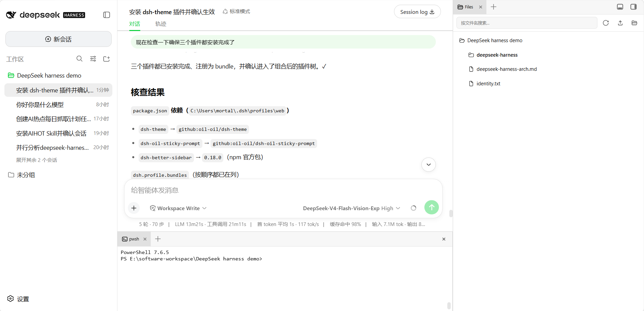Send message with green arrow button
The height and width of the screenshot is (311, 644).
(431, 207)
